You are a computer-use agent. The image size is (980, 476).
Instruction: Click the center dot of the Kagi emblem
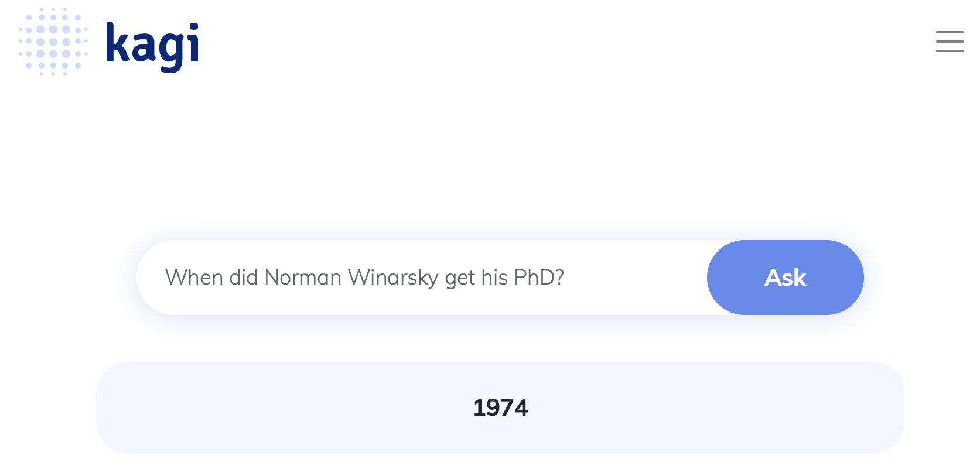click(x=53, y=42)
